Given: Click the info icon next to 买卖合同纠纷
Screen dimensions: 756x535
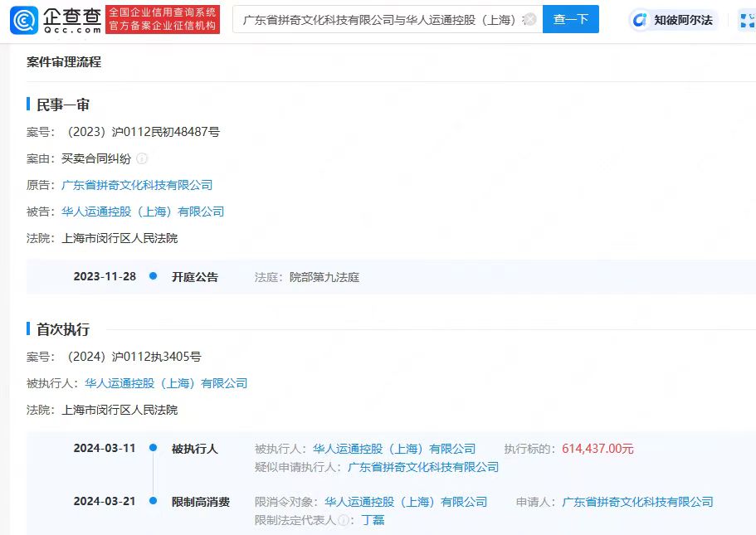Looking at the screenshot, I should click(x=142, y=158).
